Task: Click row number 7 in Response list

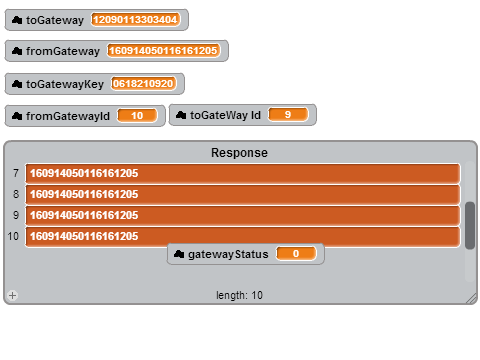Action: tap(16, 173)
